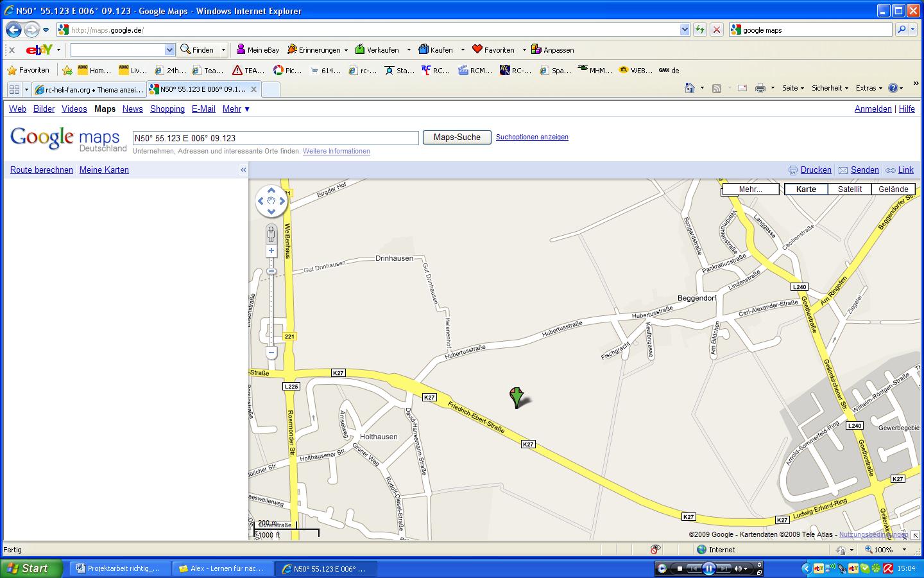Click the map zoom out minus button

271,353
